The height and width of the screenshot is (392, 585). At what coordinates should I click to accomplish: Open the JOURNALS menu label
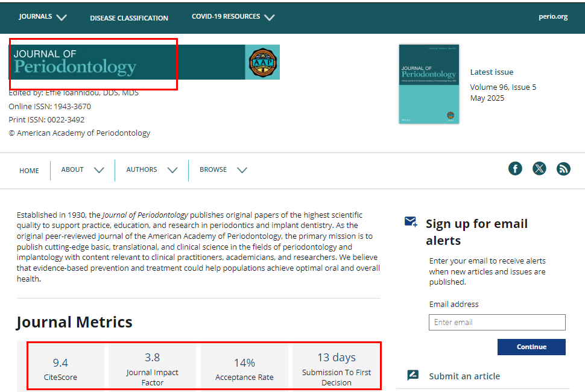pos(36,16)
